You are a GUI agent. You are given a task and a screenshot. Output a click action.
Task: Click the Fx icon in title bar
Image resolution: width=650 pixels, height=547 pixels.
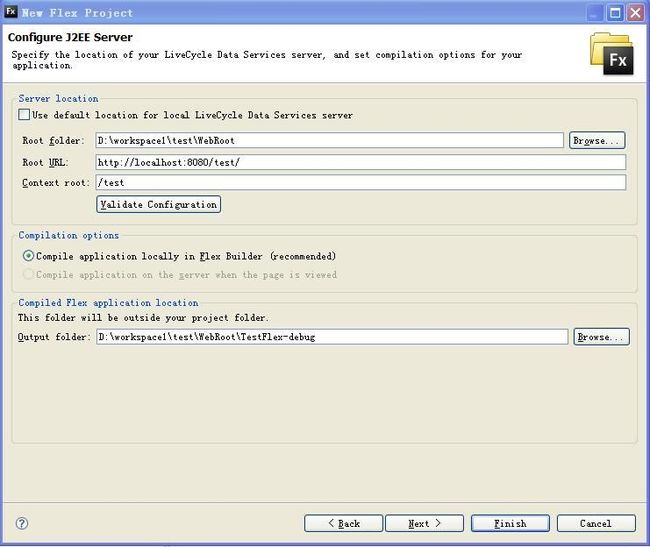click(11, 12)
